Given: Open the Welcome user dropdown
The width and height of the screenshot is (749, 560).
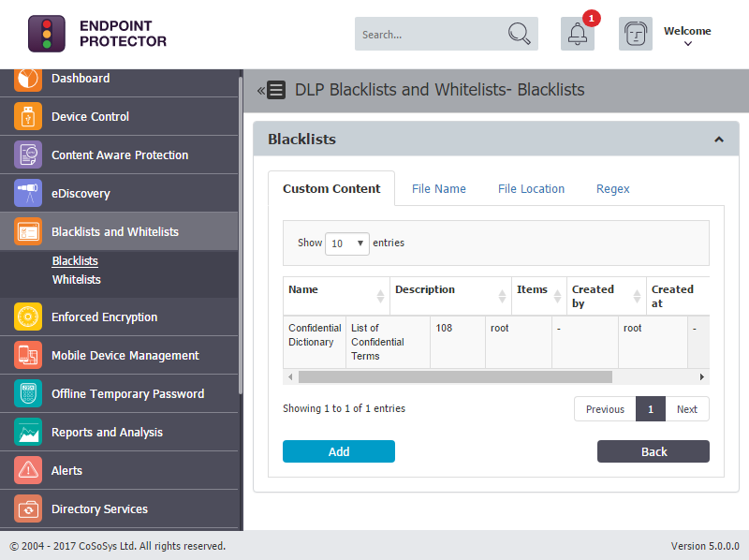Looking at the screenshot, I should (x=687, y=36).
